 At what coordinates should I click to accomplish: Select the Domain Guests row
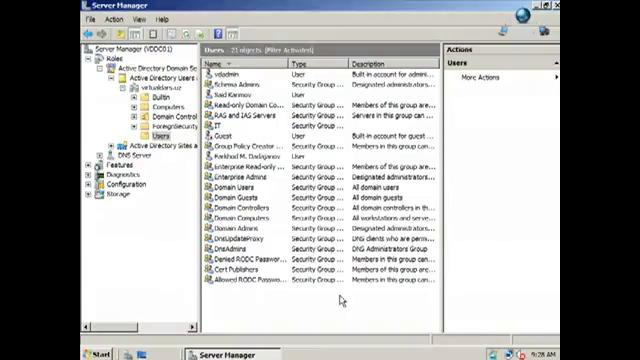click(x=321, y=197)
